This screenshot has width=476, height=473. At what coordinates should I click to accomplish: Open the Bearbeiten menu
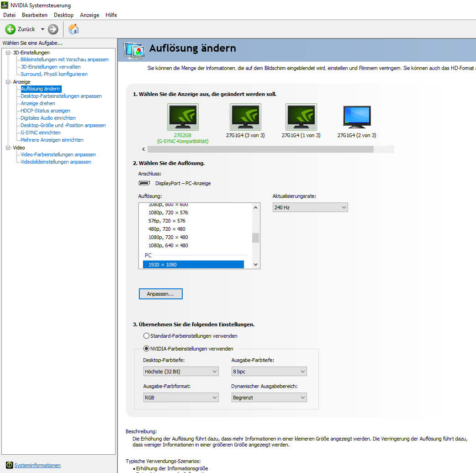click(35, 15)
